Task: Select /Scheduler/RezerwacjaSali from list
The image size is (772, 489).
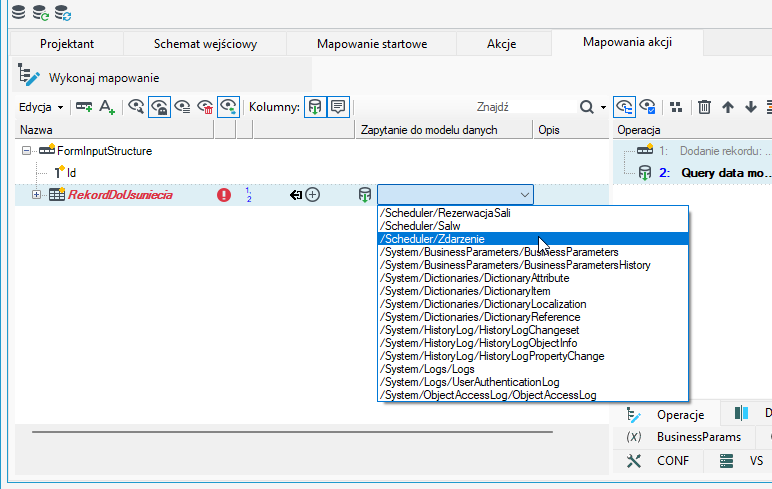Action: (x=533, y=213)
